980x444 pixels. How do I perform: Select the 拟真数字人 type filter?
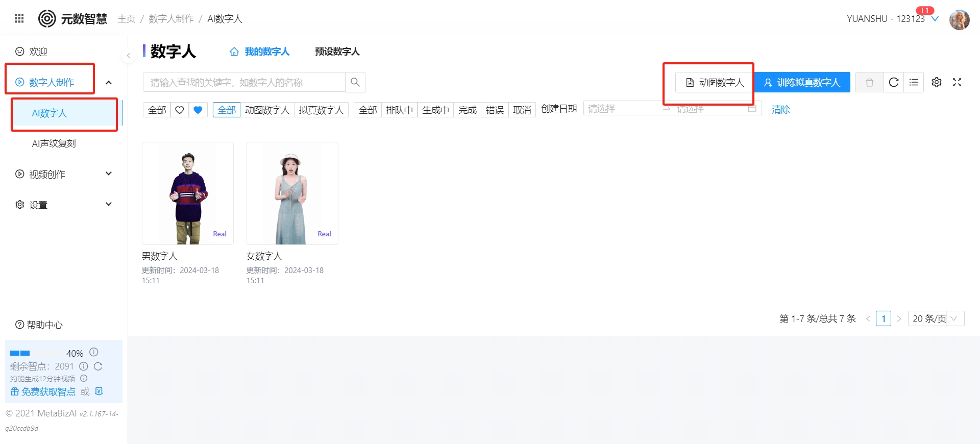(x=321, y=110)
